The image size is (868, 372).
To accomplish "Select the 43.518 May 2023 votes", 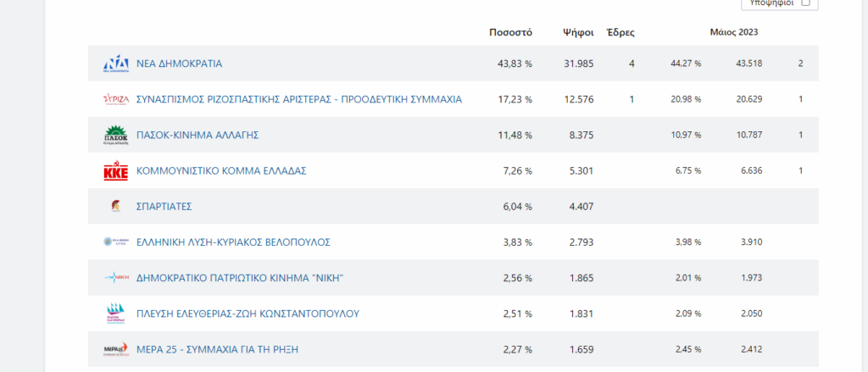I will [748, 64].
